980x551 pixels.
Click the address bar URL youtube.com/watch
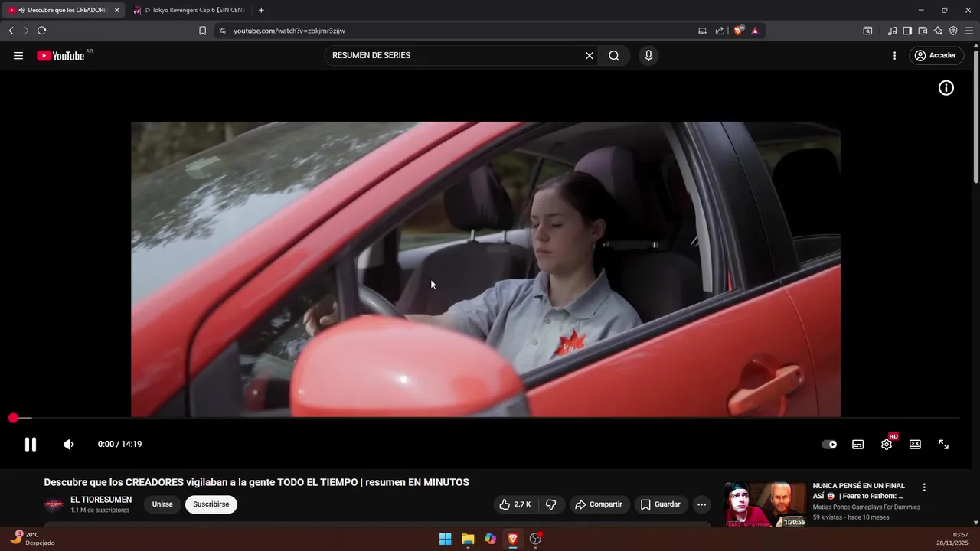tap(289, 31)
